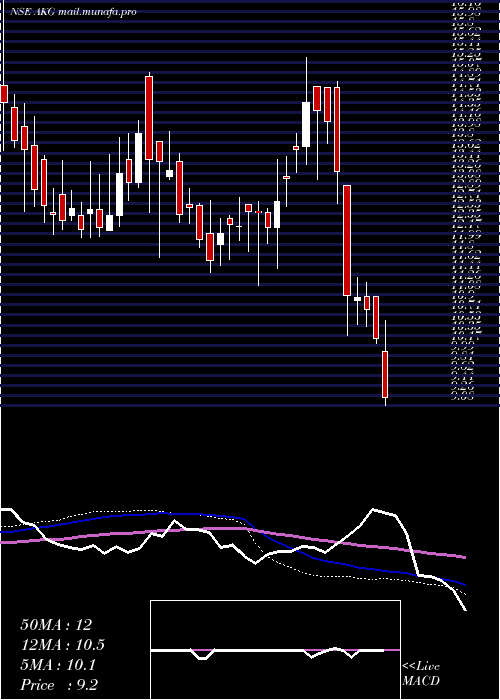Click the 'NSE AKG mail.munafa.pro' chart title
500x700 pixels.
click(72, 12)
